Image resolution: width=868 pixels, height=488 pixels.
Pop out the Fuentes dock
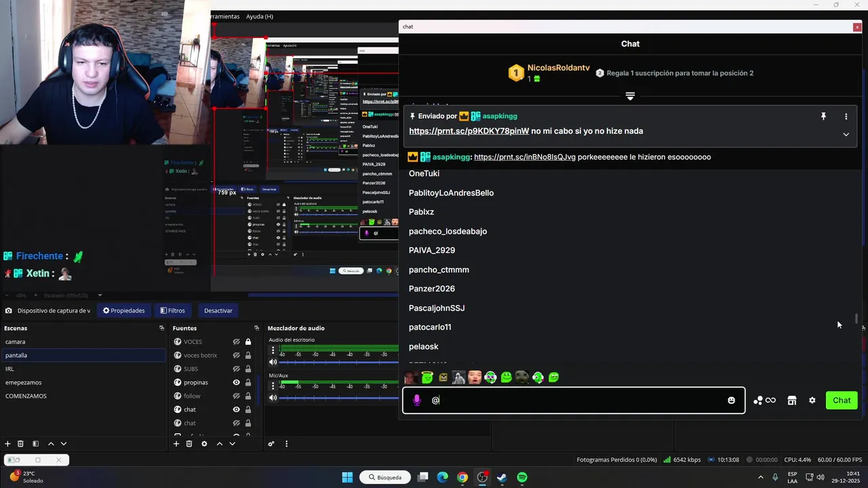pyautogui.click(x=256, y=328)
